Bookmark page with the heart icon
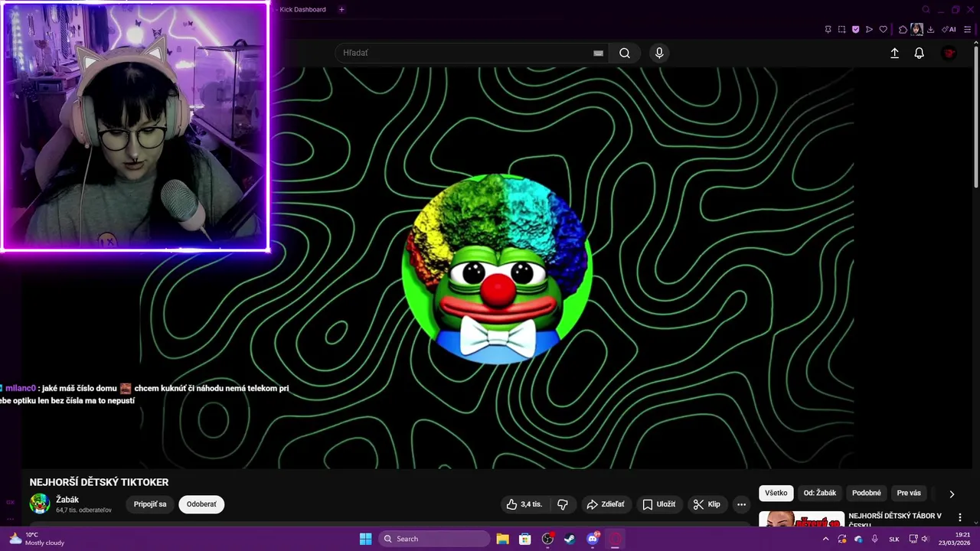Viewport: 980px width, 551px height. click(883, 30)
